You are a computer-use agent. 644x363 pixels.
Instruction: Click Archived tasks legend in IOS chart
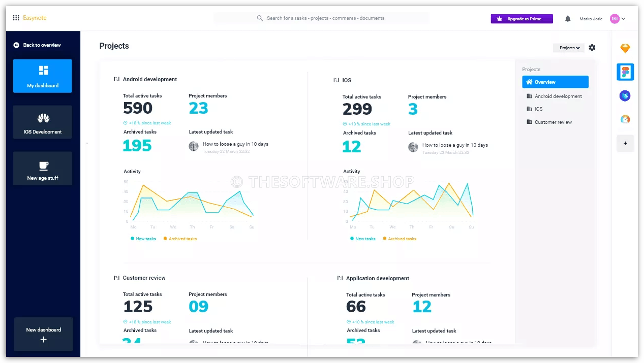tap(400, 239)
